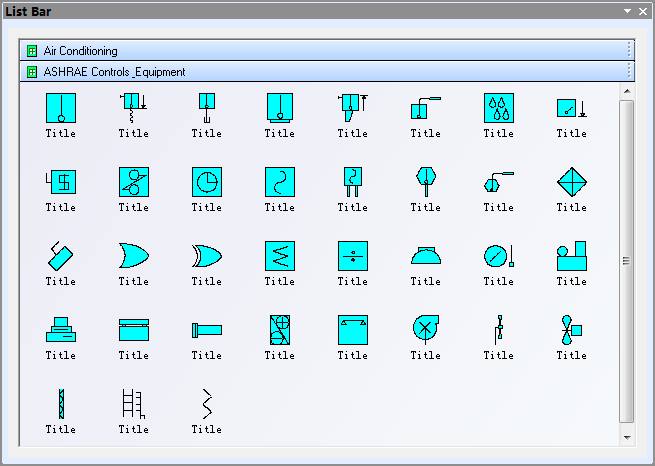Select the diamond with cross symbol
The height and width of the screenshot is (466, 655).
point(571,181)
